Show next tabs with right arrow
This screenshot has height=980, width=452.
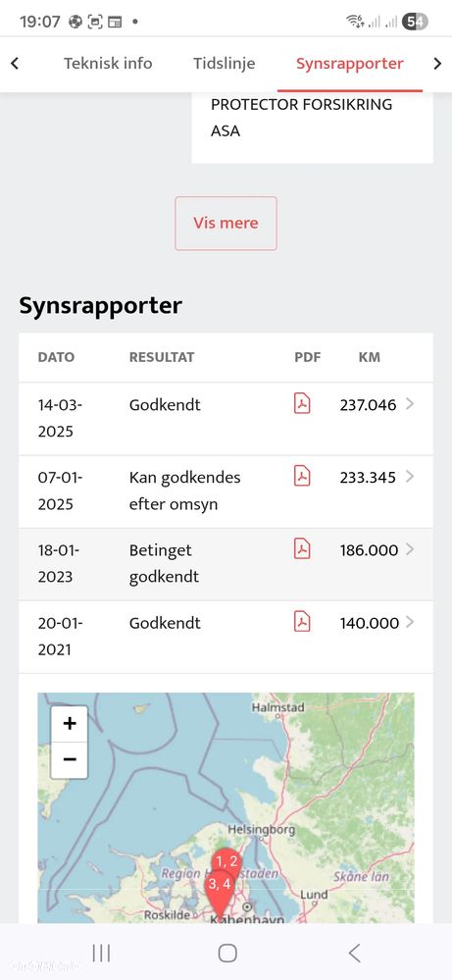pos(437,63)
